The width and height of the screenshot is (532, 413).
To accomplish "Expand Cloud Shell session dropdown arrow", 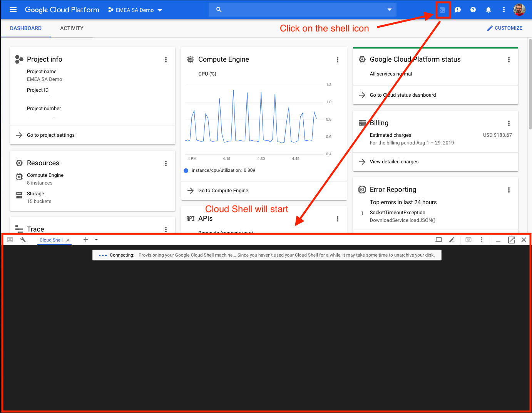I will pyautogui.click(x=97, y=240).
